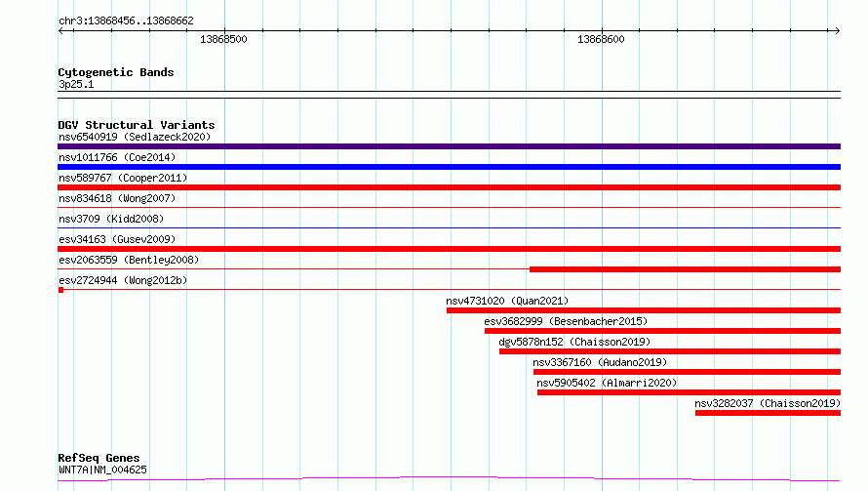868x491 pixels.
Task: Open nsv589767 (Cooper2011) variant label
Action: (x=123, y=178)
